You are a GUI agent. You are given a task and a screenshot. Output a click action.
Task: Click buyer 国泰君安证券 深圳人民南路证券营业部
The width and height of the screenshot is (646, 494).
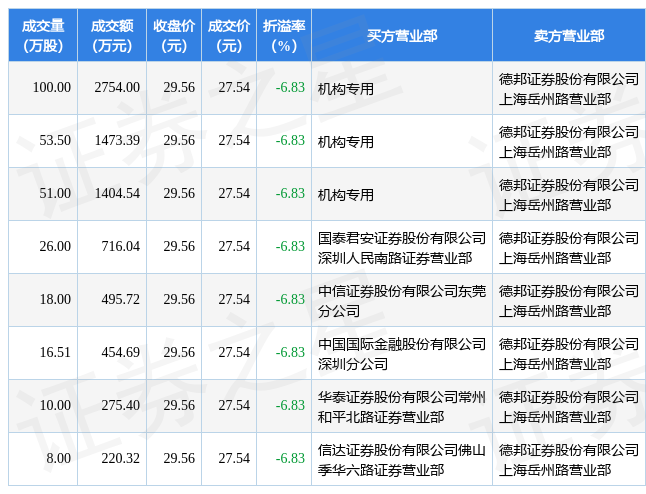pyautogui.click(x=402, y=248)
